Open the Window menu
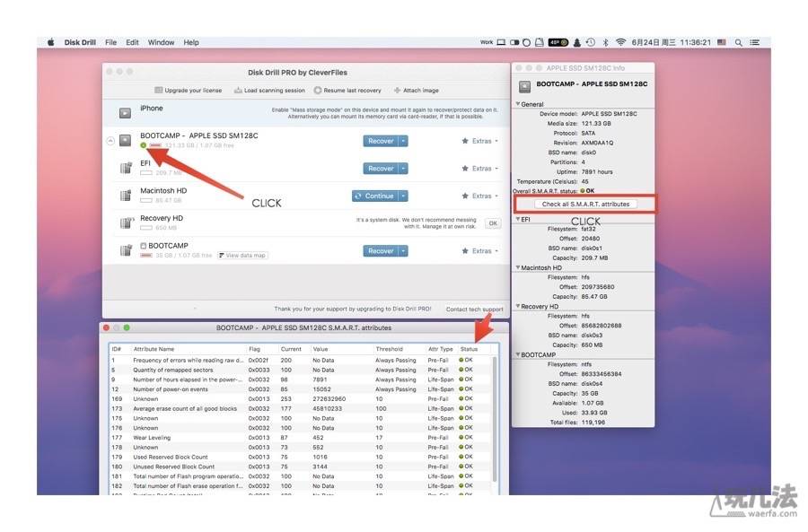The width and height of the screenshot is (808, 532). coord(162,42)
